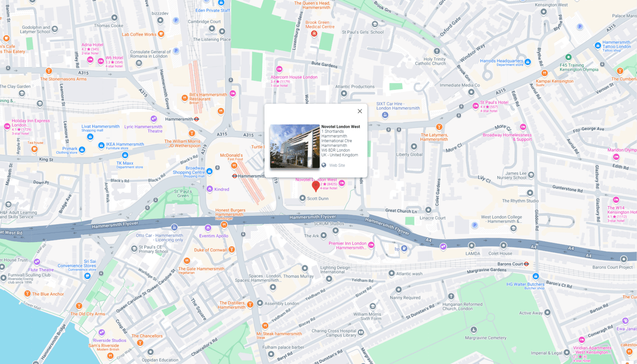
Task: Click the Mr.Steak hammersmith restaurant icon
Action: coord(265,326)
